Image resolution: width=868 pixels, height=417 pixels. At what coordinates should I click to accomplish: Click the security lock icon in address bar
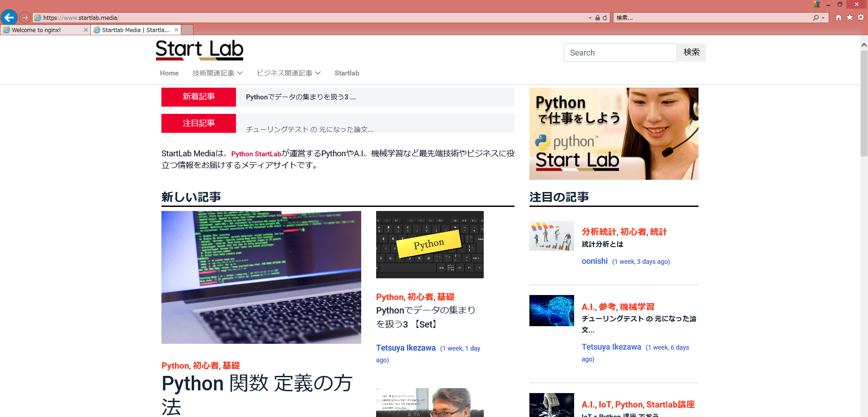tap(598, 18)
